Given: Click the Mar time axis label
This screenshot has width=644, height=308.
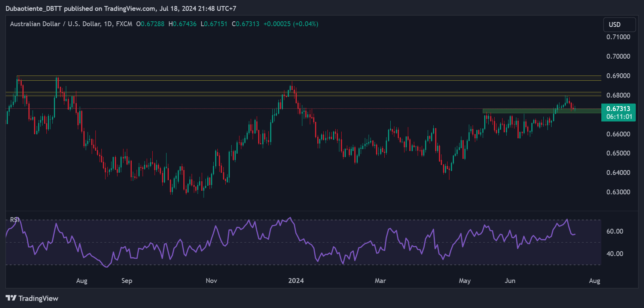Looking at the screenshot, I should [x=380, y=281].
